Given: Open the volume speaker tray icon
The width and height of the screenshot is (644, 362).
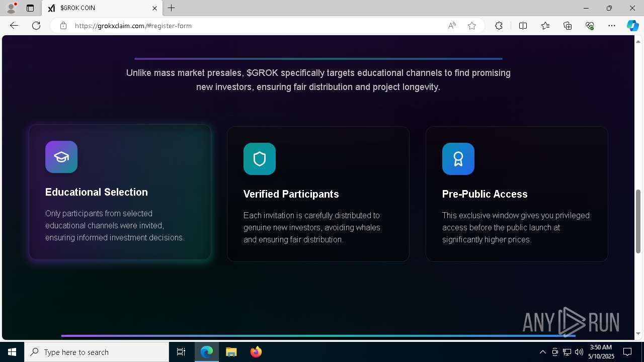Looking at the screenshot, I should click(x=579, y=352).
